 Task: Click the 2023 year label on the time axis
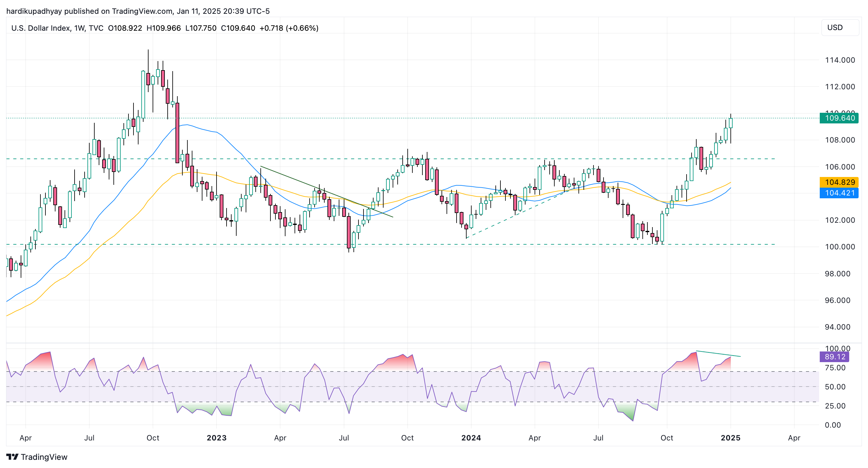[216, 438]
